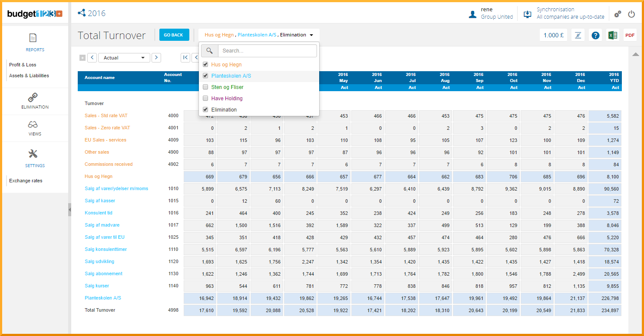Open the Elimination section in sidebar

pos(35,100)
